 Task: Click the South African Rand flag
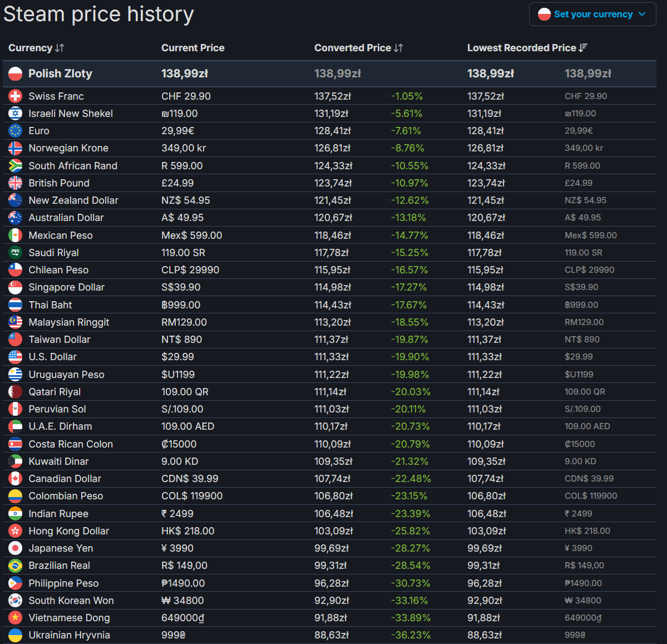[x=16, y=165]
